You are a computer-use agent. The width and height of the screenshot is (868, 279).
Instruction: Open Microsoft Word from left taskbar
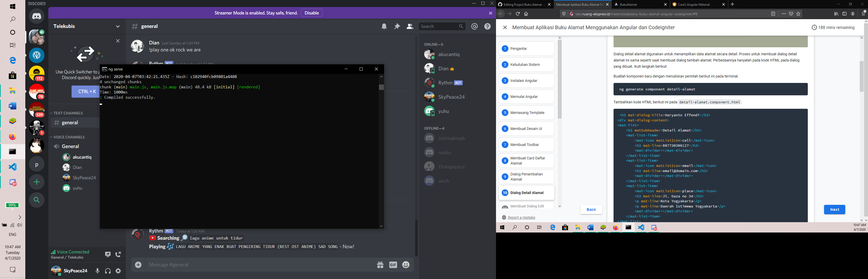[x=12, y=106]
